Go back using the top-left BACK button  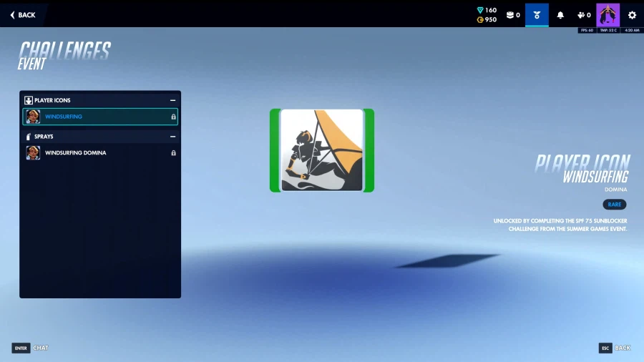[23, 15]
